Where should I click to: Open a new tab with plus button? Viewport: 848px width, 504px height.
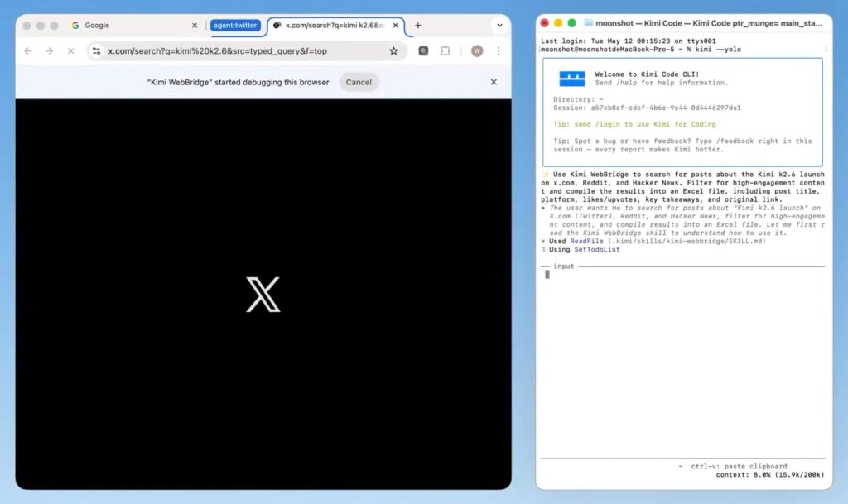(x=418, y=26)
